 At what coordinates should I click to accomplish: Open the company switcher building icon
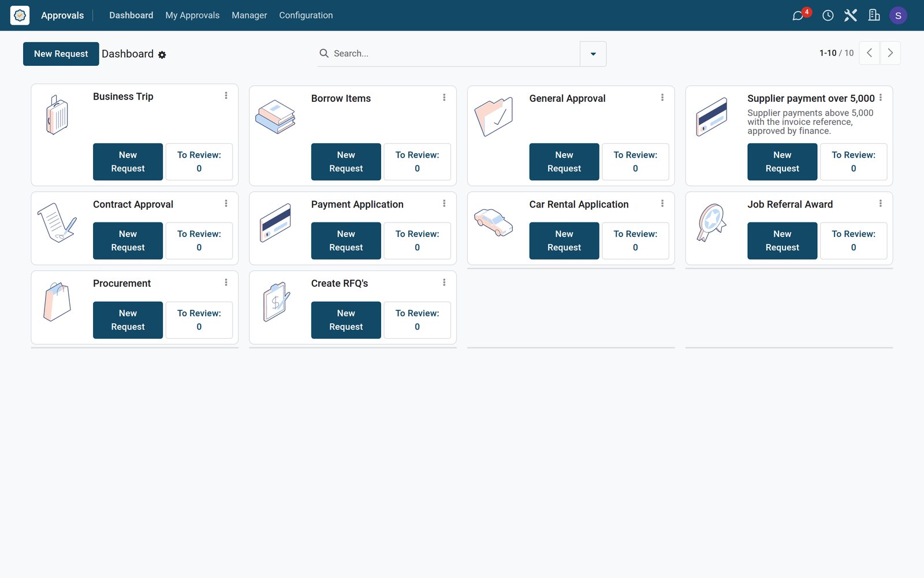(874, 16)
